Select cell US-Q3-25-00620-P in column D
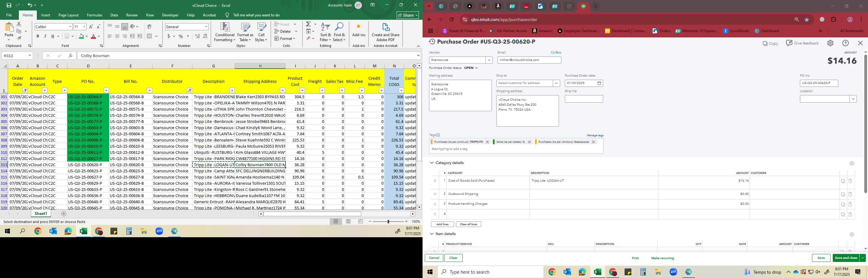The height and width of the screenshot is (278, 868). click(88, 165)
